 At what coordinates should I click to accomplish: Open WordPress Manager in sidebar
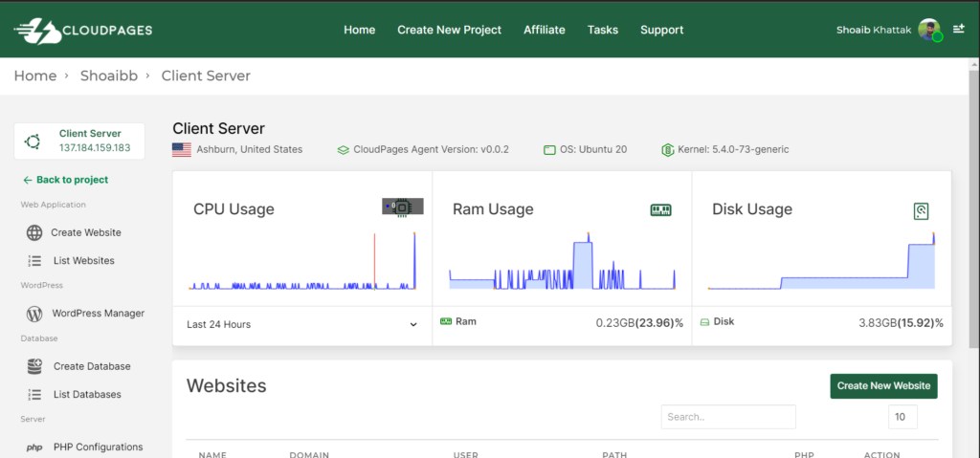[x=99, y=313]
